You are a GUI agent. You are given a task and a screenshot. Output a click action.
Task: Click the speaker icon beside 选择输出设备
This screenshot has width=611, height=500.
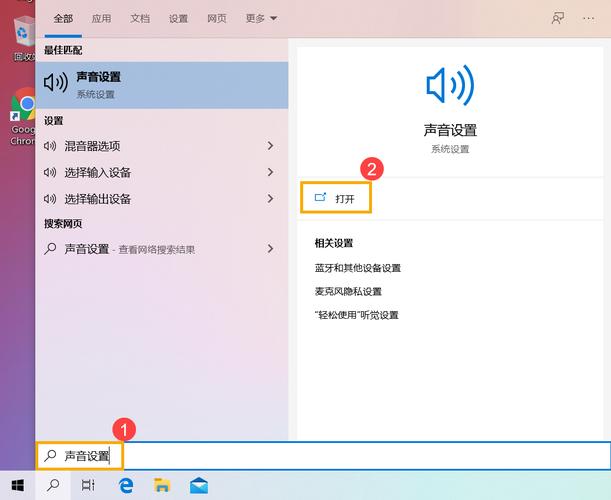[x=50, y=199]
